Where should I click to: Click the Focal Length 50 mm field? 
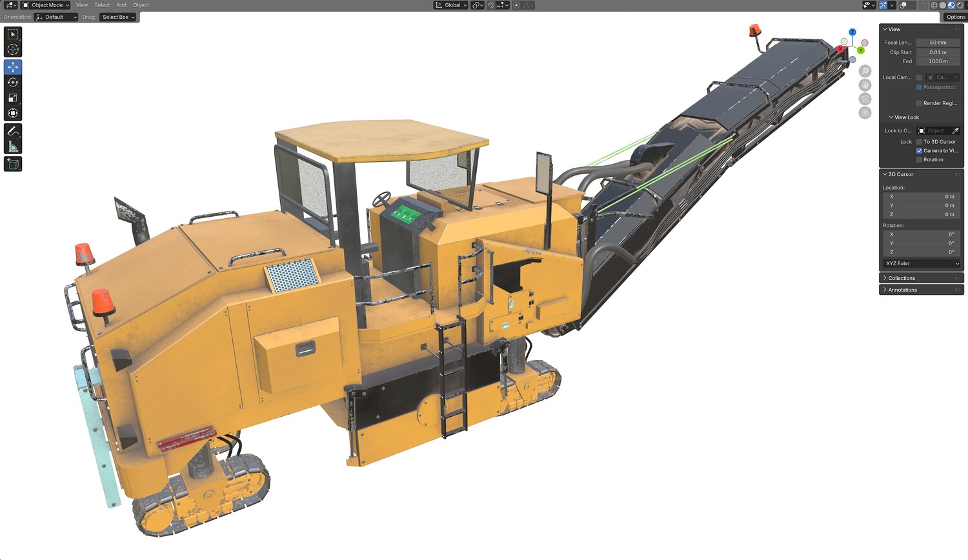tap(938, 43)
